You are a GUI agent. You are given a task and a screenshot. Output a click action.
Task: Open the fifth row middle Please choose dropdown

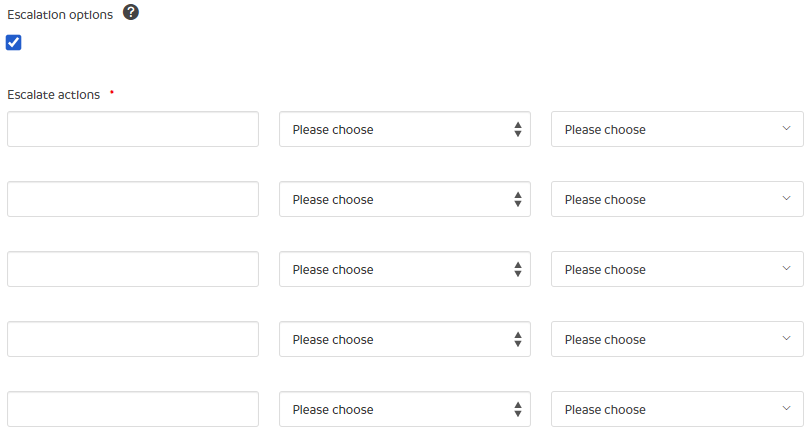click(404, 409)
